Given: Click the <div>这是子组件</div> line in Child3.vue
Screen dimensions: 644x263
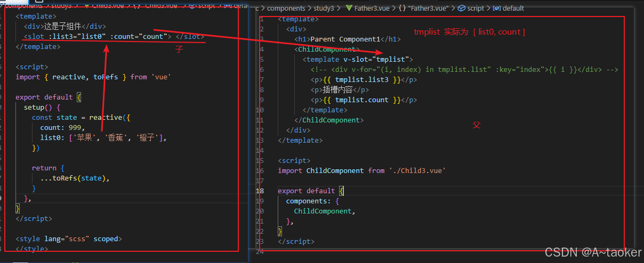Looking at the screenshot, I should point(65,26).
